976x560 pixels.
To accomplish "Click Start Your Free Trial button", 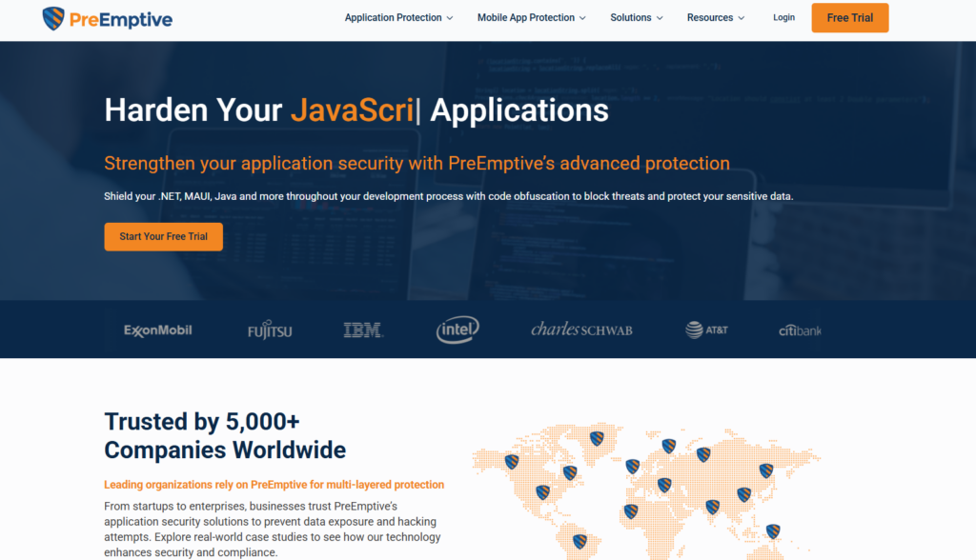I will [163, 236].
